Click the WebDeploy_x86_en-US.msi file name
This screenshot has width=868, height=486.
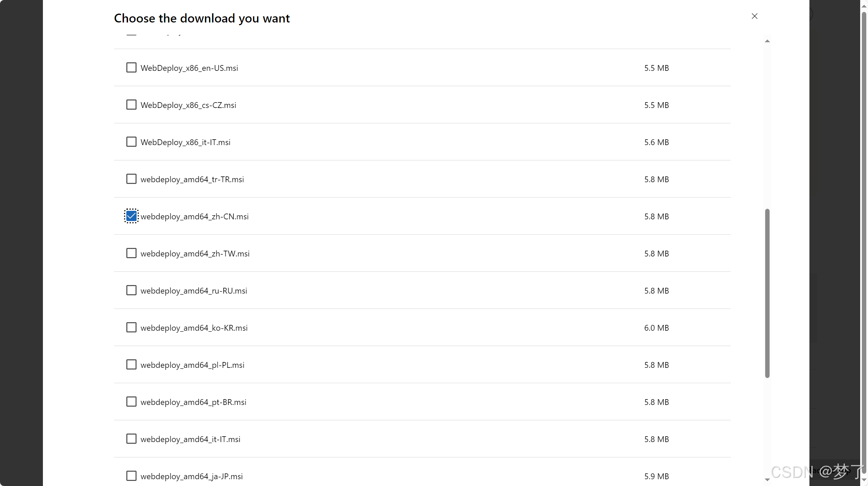pyautogui.click(x=189, y=68)
